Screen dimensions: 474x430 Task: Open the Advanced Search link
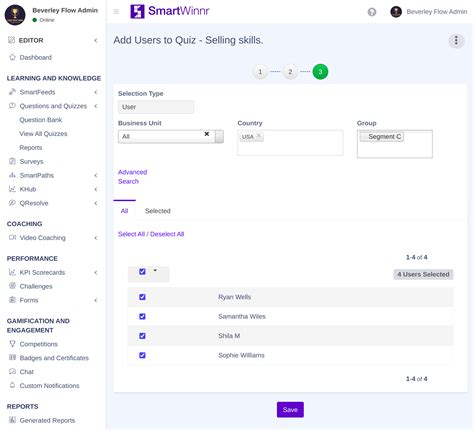click(132, 177)
